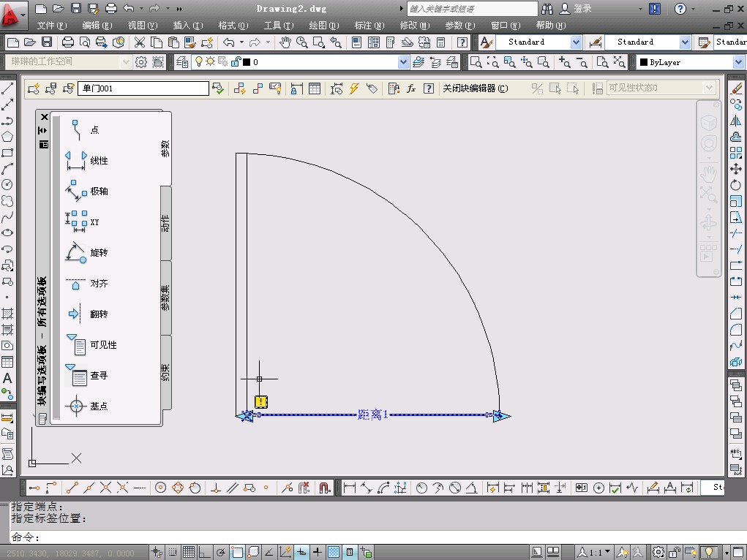Click the Text 'A' tool in left toolbar
This screenshot has height=560, width=747.
[x=7, y=379]
